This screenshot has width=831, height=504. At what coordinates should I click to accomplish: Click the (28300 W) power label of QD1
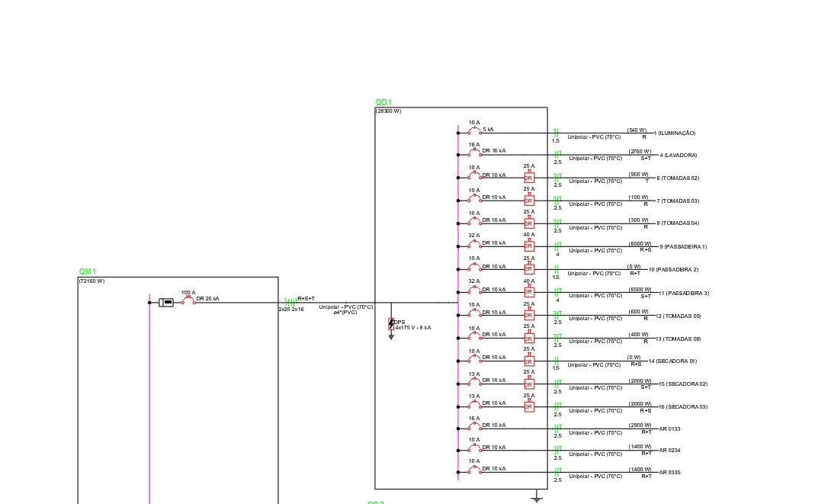(x=389, y=111)
